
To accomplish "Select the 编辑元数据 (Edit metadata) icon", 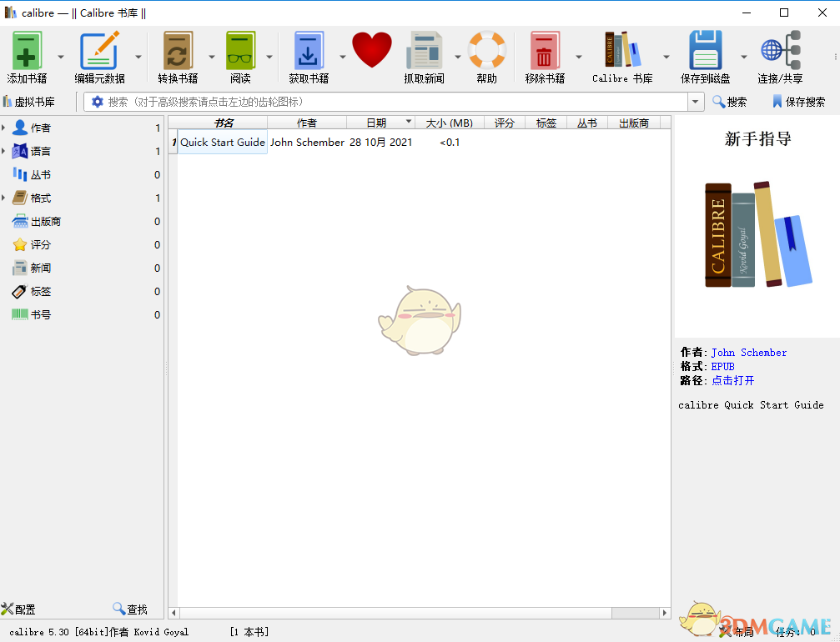I will click(x=100, y=52).
